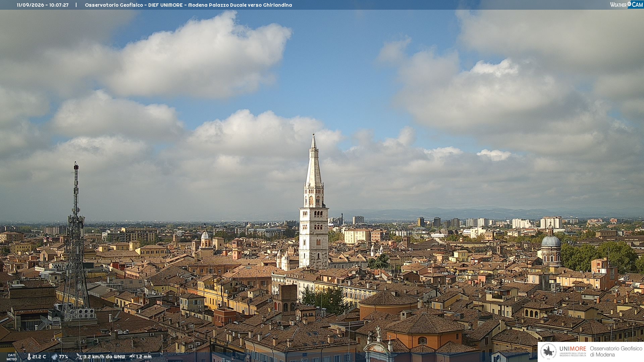
Task: Click the 77% humidity value
Action: tap(63, 357)
